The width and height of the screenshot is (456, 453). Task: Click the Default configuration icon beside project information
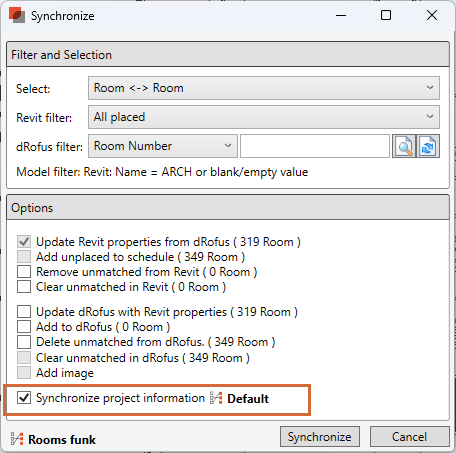coord(216,398)
